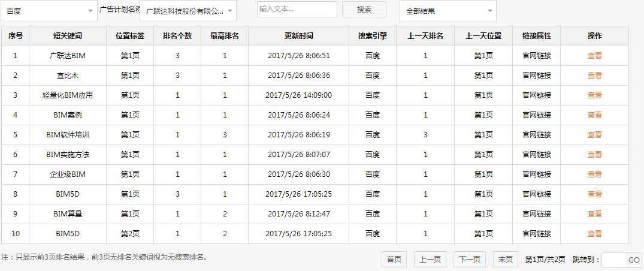Select the 企业级BIM keyword cell
The image size is (644, 271).
(68, 174)
